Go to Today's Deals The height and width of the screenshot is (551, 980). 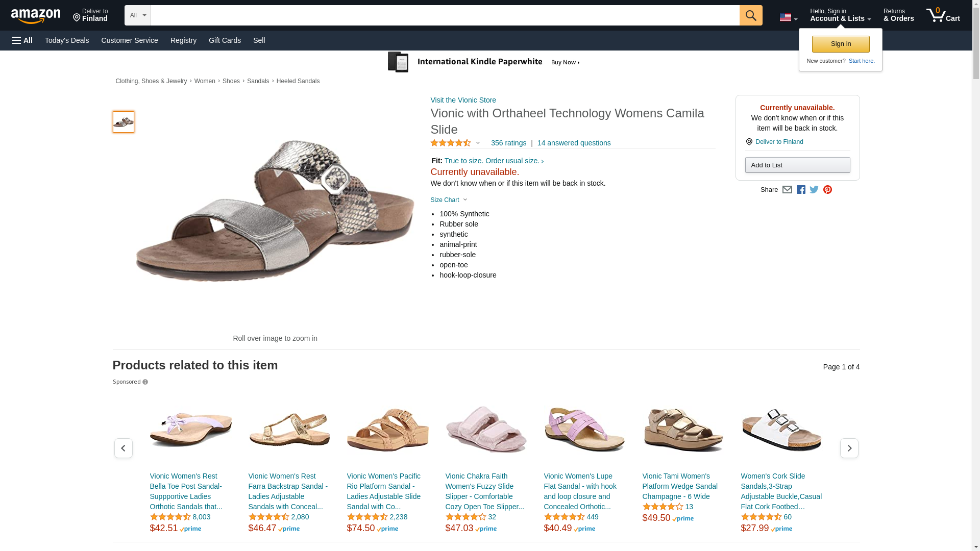pos(67,40)
